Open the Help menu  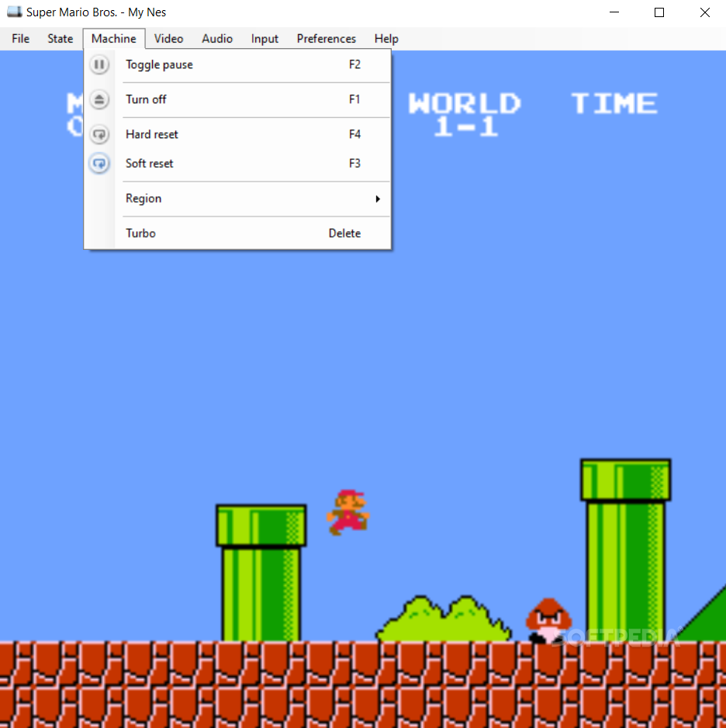(386, 39)
